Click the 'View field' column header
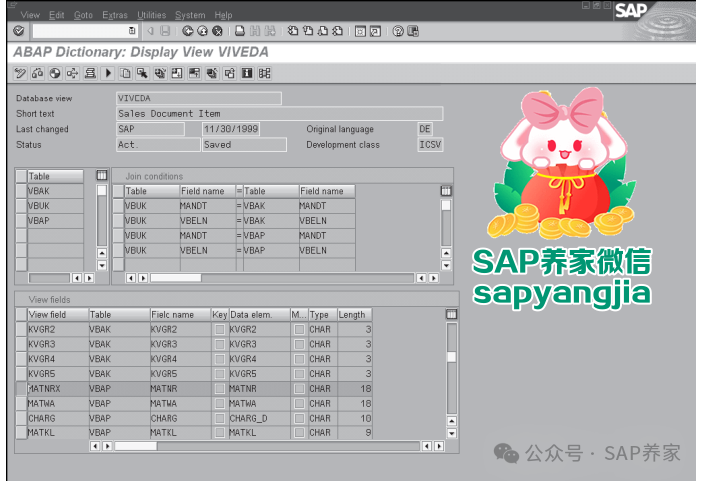Image resolution: width=703 pixels, height=481 pixels. (x=58, y=315)
